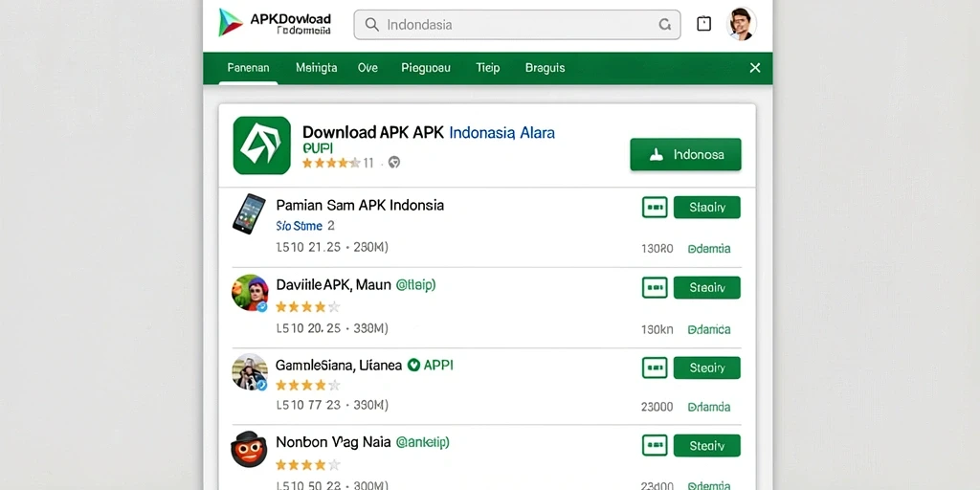Open the Ove tab
Screen dimensions: 980x490
click(x=367, y=68)
